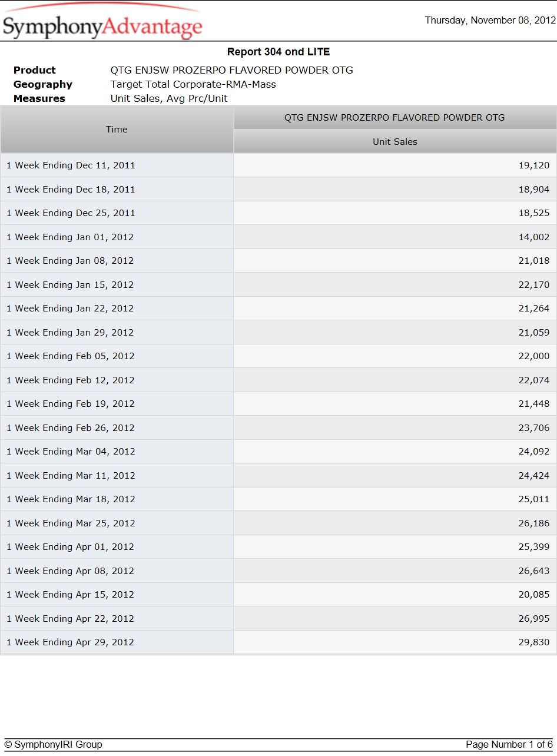
Task: Click the unit sales value 21,264
Action: pos(534,309)
